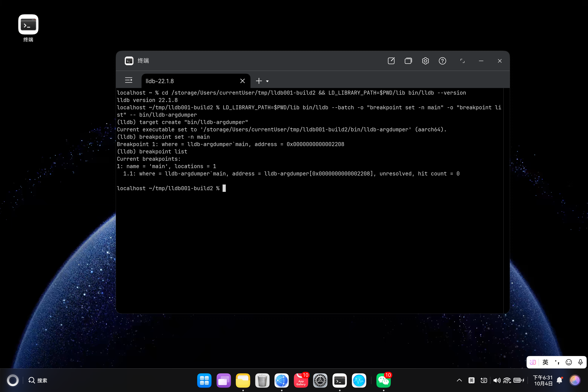The width and height of the screenshot is (588, 392).
Task: Open the trash bin in dock
Action: [x=262, y=381]
